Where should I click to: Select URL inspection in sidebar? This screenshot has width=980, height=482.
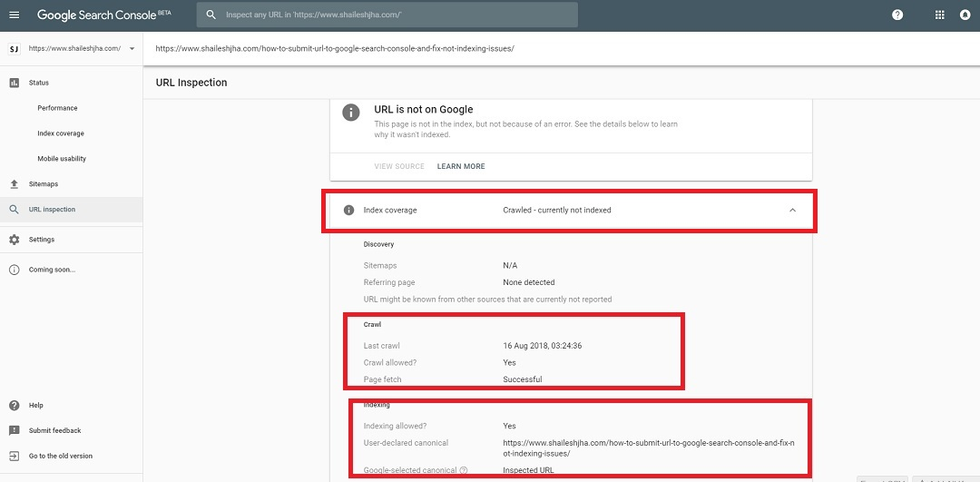click(52, 210)
